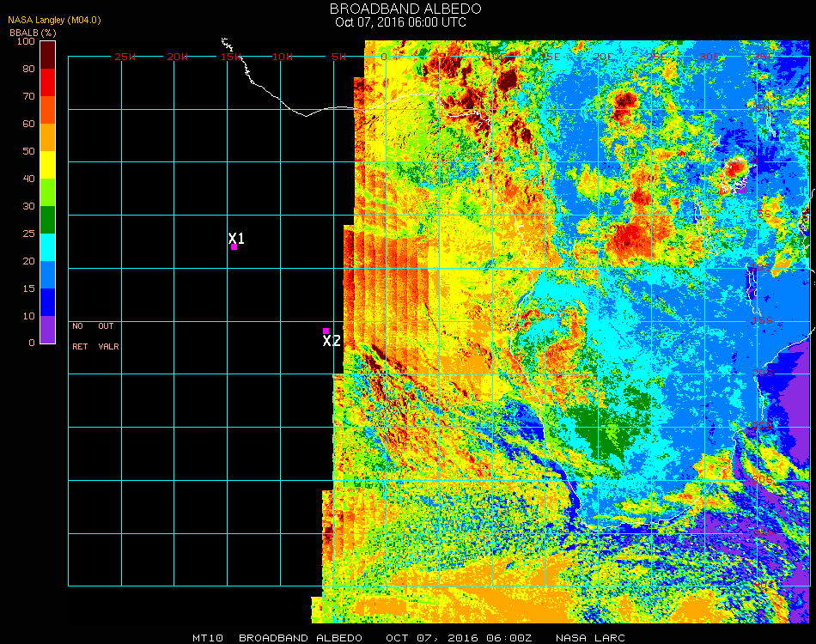Click the Oct 07, 2016 06:00 UTC timestamp
This screenshot has height=644, width=816.
(x=401, y=22)
